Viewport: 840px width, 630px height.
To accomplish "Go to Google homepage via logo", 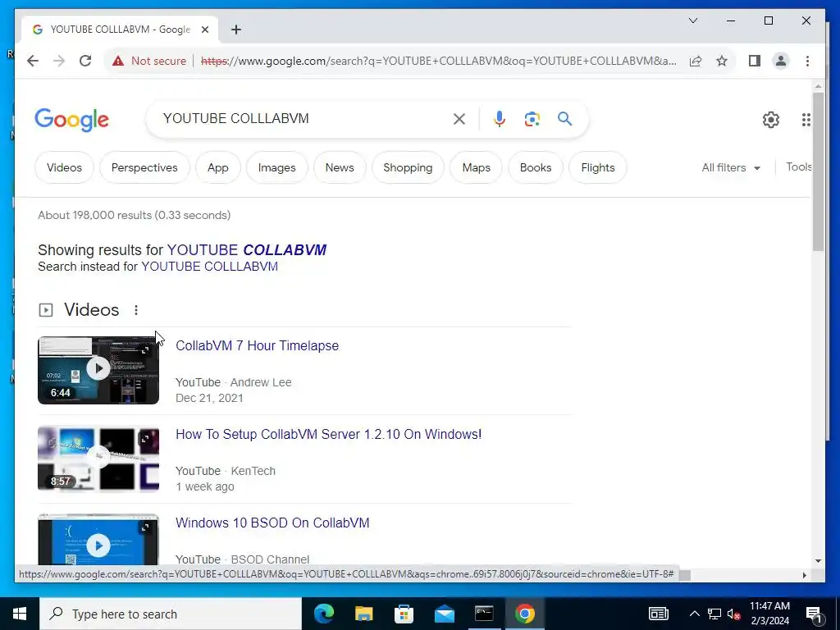I will (x=72, y=120).
